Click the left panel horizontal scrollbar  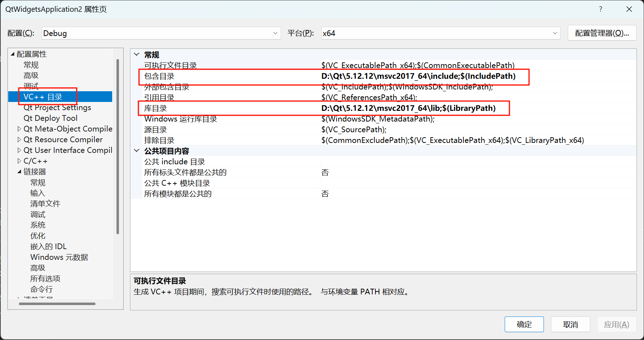click(57, 304)
